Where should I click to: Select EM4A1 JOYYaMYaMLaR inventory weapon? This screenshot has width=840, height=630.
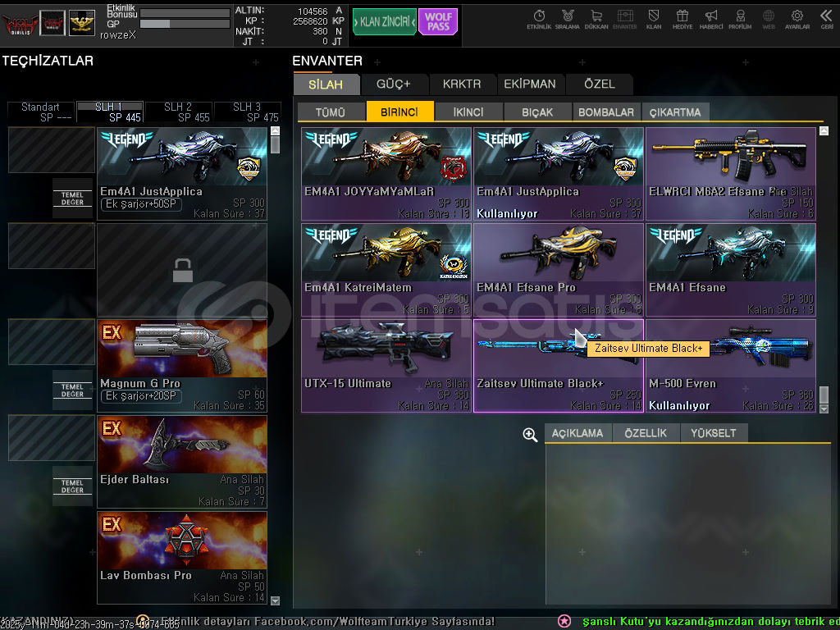click(x=386, y=174)
